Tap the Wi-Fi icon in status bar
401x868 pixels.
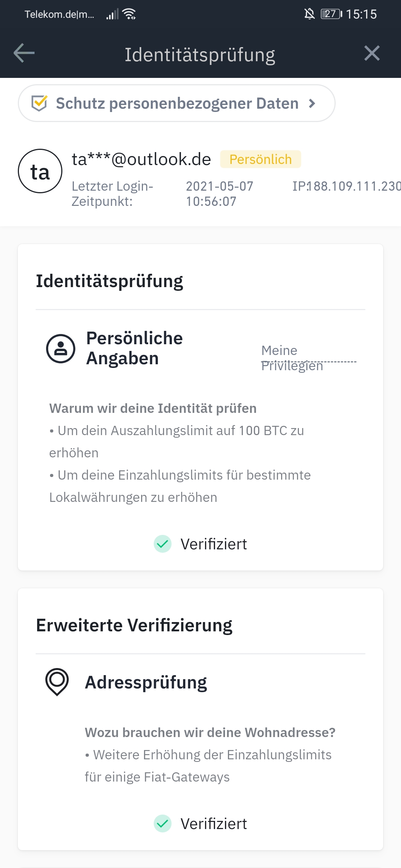tap(129, 14)
